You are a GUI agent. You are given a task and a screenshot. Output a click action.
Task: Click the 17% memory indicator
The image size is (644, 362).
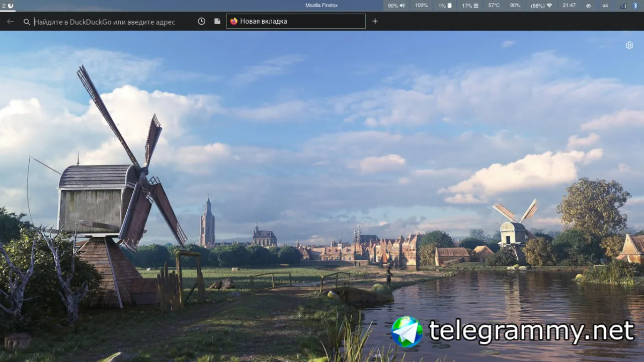pyautogui.click(x=470, y=6)
